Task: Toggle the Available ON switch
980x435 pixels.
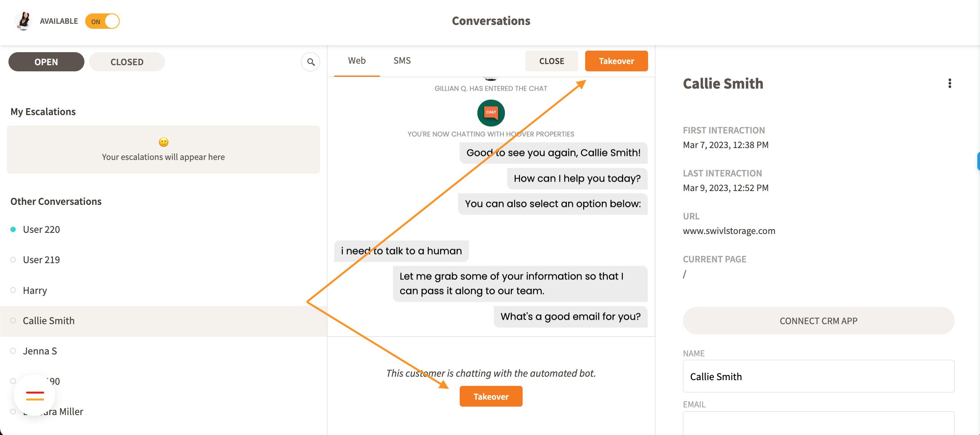Action: (x=102, y=21)
